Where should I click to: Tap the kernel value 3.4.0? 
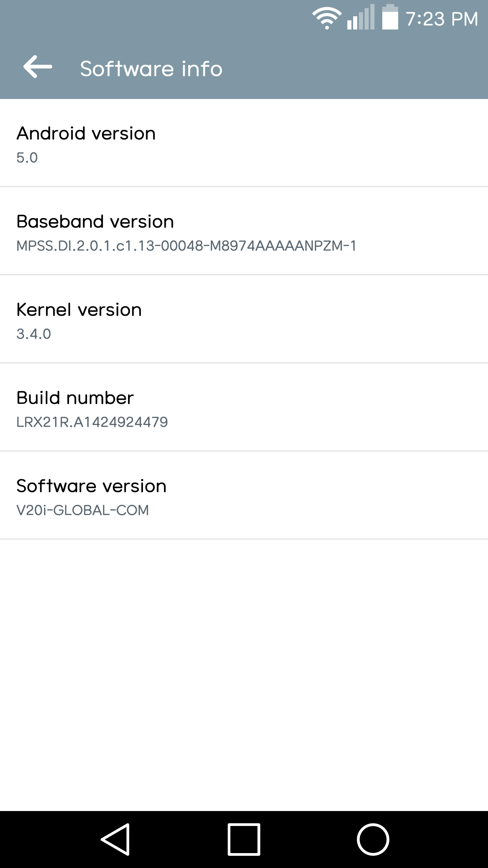(34, 335)
